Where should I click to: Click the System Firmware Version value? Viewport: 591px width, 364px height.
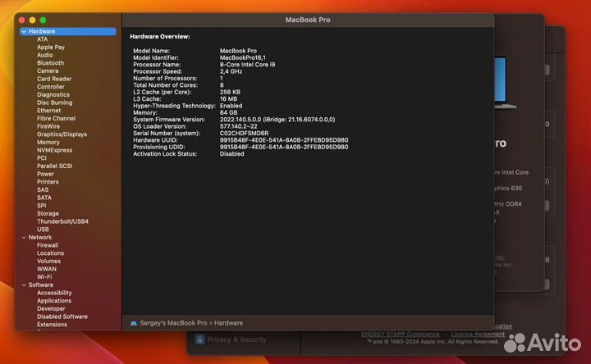coord(277,120)
